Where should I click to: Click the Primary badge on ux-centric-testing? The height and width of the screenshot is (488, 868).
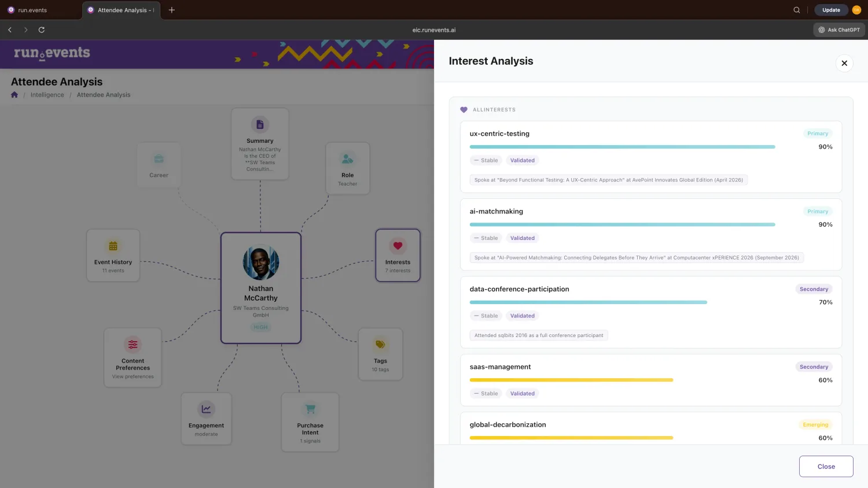[x=818, y=134]
